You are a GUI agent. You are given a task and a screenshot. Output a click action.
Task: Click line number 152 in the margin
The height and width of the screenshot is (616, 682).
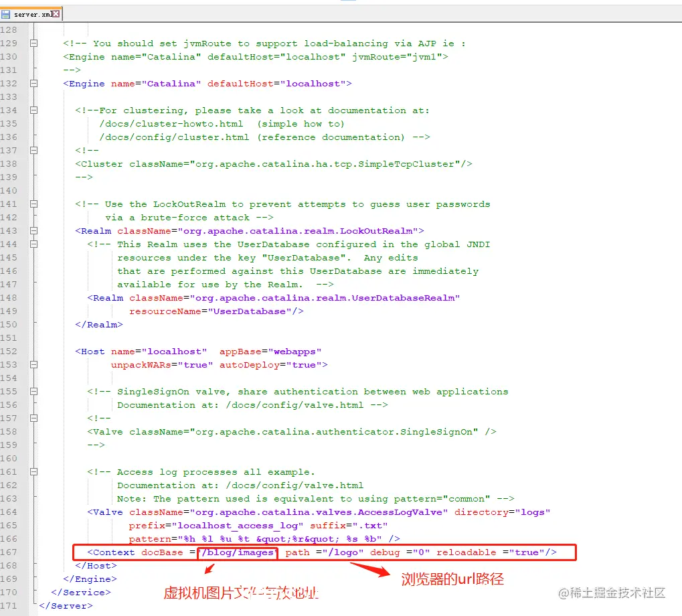coord(9,351)
